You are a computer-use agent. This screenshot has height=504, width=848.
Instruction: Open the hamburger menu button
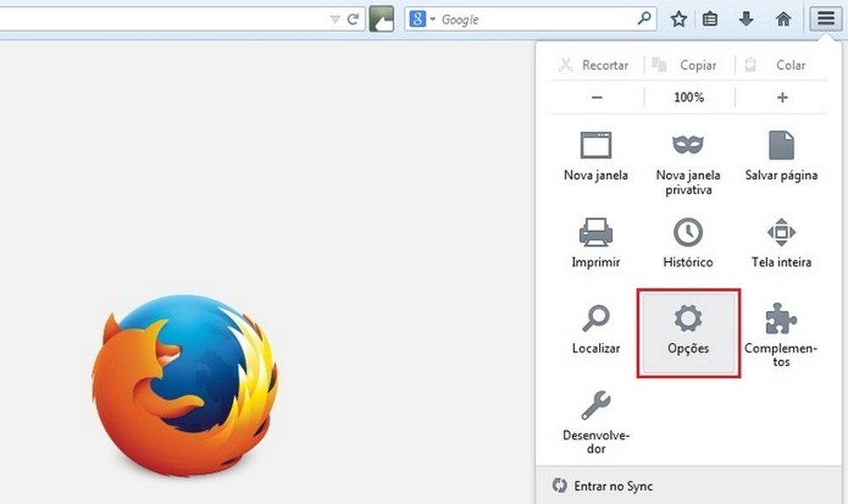click(826, 19)
